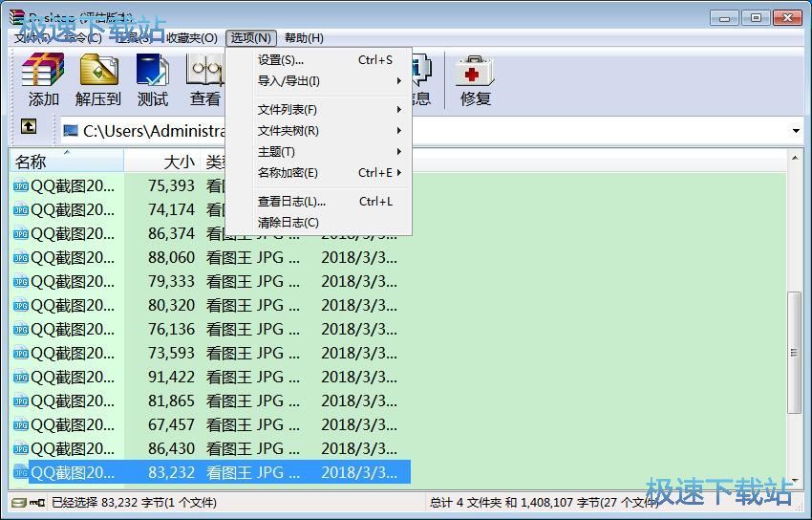Click the file list scrollbar up arrow
The image size is (812, 520).
click(795, 158)
